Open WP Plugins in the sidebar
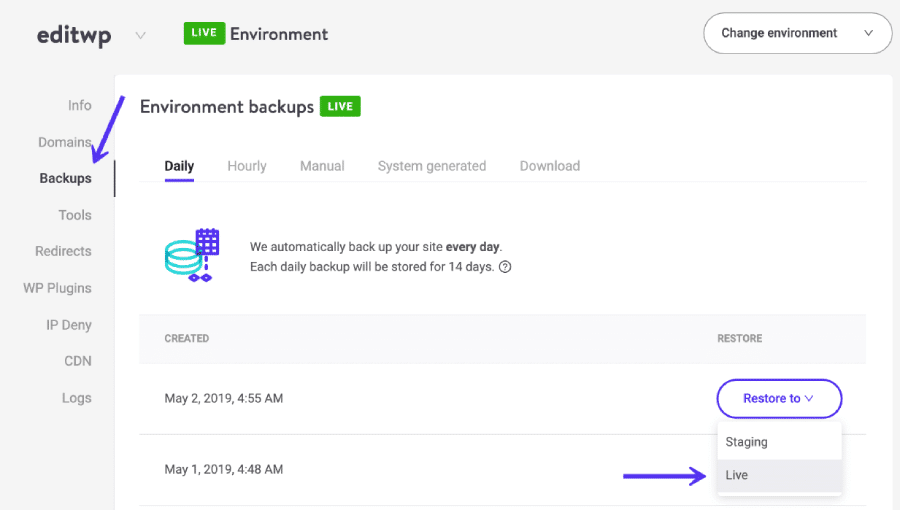 click(x=57, y=288)
